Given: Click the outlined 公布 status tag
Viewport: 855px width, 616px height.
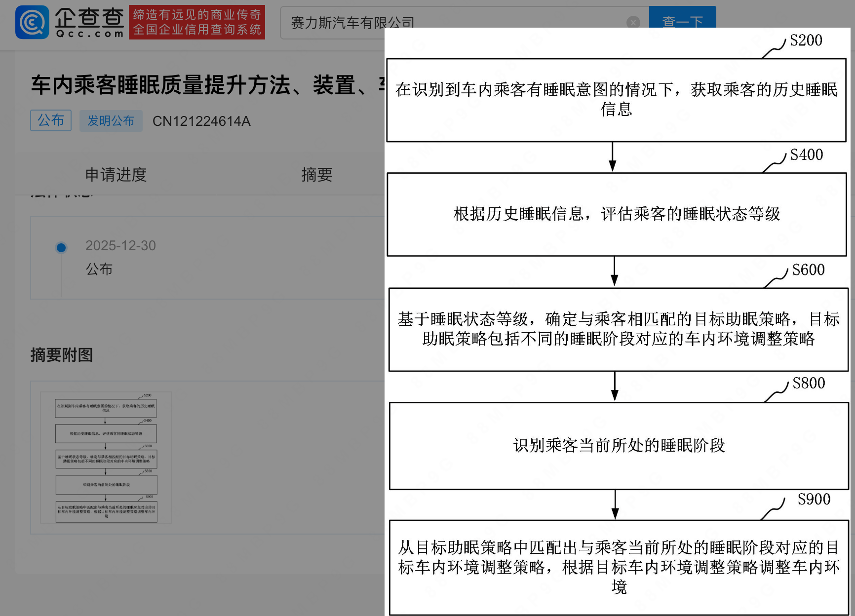Looking at the screenshot, I should click(51, 120).
